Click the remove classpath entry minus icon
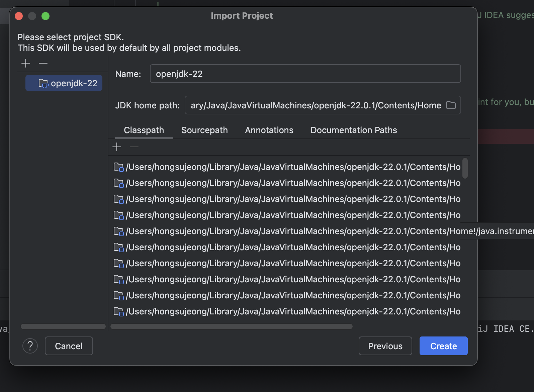The height and width of the screenshot is (392, 534). click(x=134, y=147)
